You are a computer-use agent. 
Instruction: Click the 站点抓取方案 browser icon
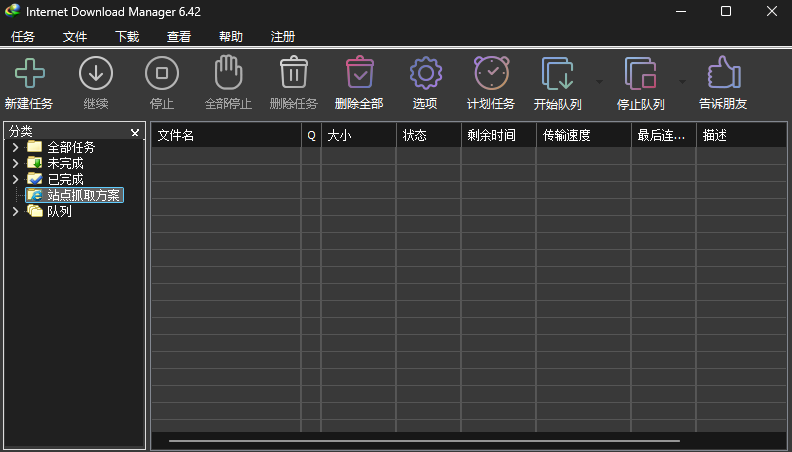tap(35, 195)
